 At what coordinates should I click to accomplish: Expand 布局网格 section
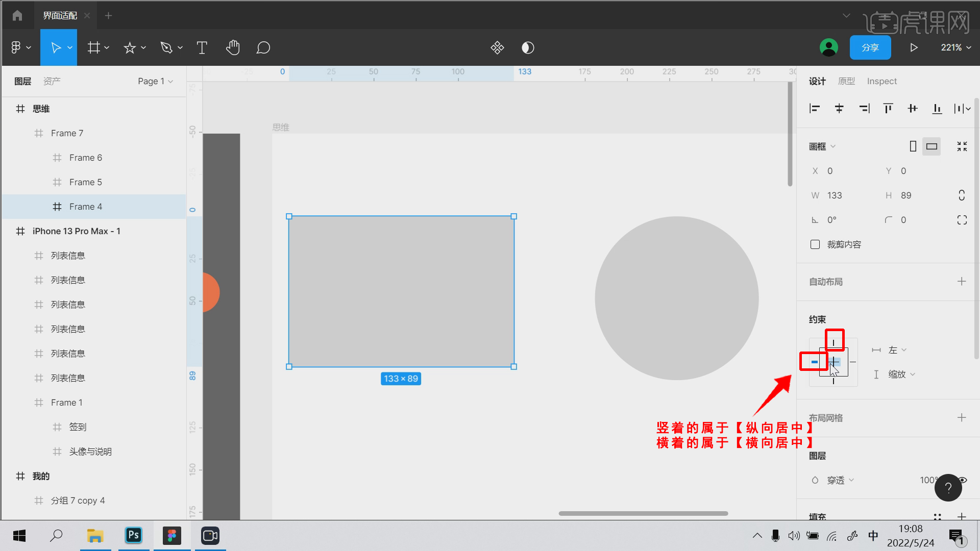(x=965, y=418)
